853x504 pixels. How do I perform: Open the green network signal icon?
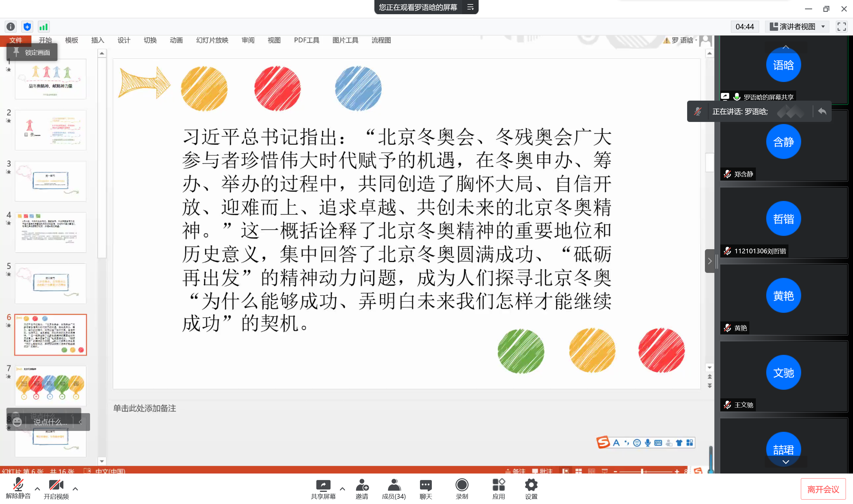click(x=44, y=27)
